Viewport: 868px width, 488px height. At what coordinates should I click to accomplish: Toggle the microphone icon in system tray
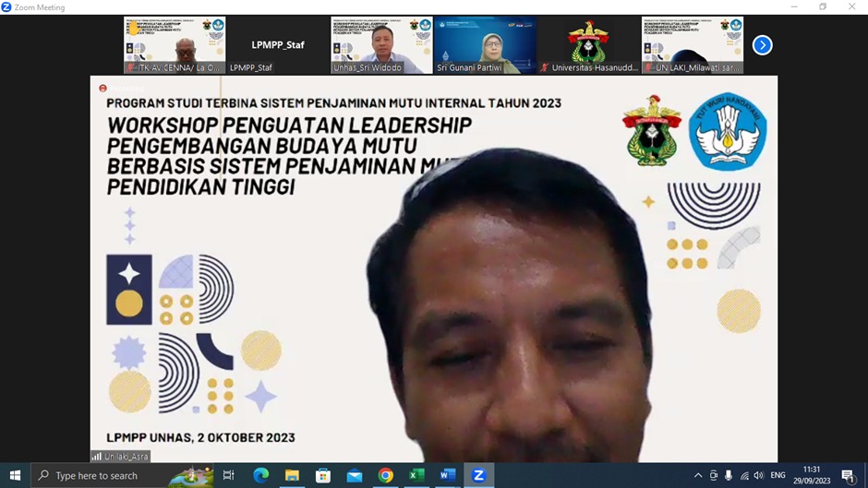(x=729, y=476)
